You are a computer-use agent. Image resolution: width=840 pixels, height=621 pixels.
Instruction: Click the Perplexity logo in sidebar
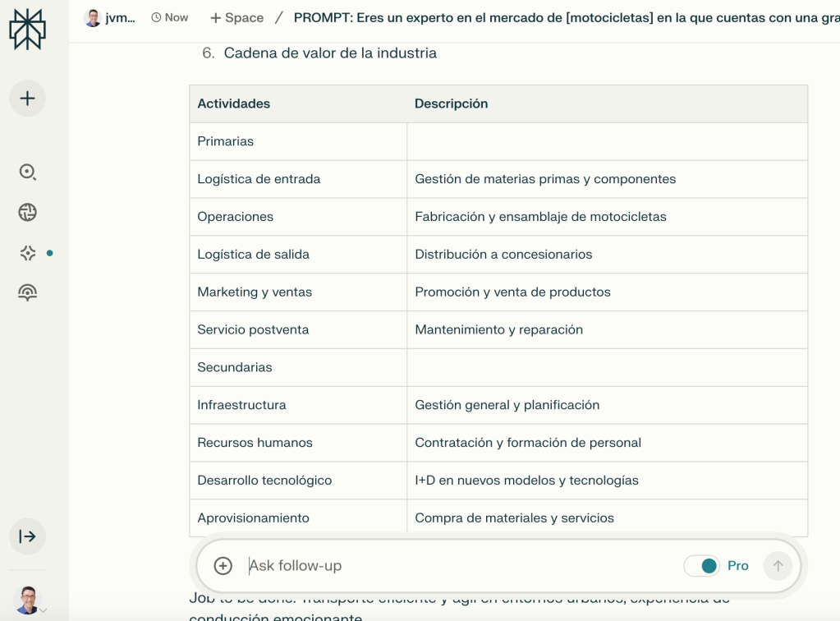coord(27,30)
